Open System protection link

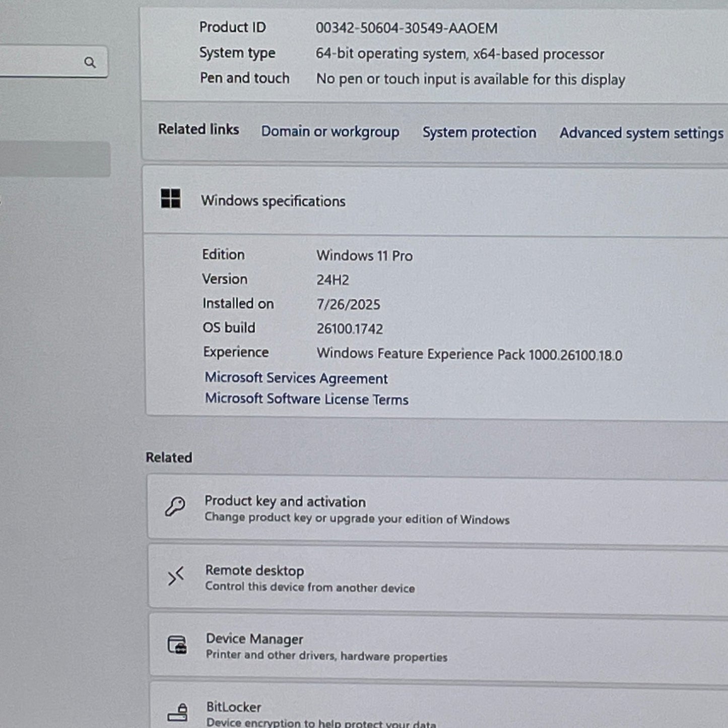479,133
